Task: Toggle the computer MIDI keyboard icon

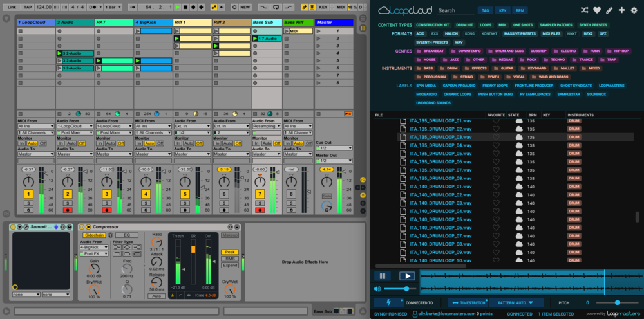Action: [312, 7]
